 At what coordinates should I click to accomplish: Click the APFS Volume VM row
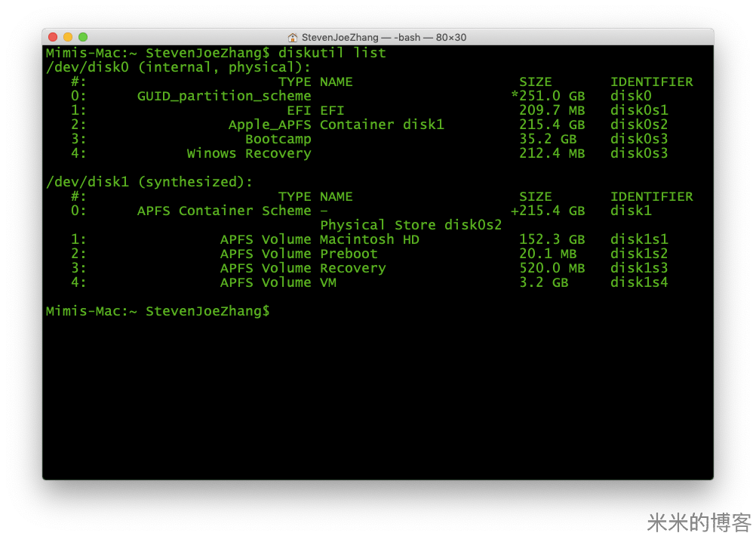(278, 282)
